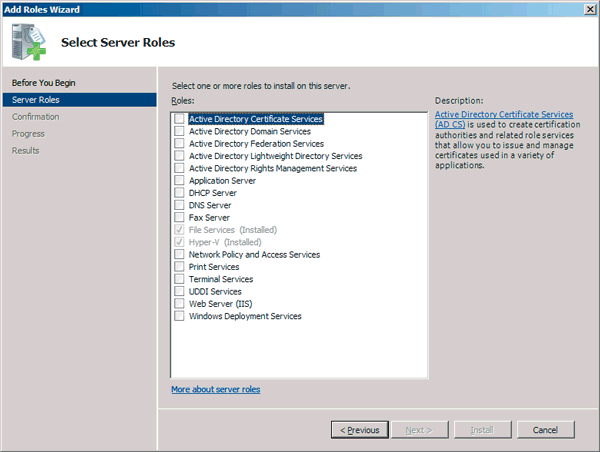Select the DHCP Server role checkbox
This screenshot has height=452, width=600.
(x=179, y=193)
